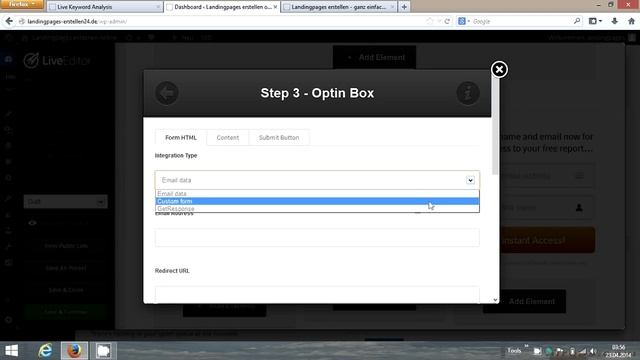
Task: Open the Windows Start button
Action: click(11, 351)
